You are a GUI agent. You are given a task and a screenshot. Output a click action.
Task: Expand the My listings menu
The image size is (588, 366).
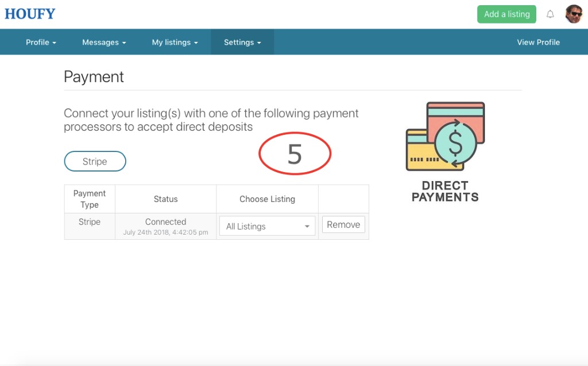pyautogui.click(x=175, y=42)
